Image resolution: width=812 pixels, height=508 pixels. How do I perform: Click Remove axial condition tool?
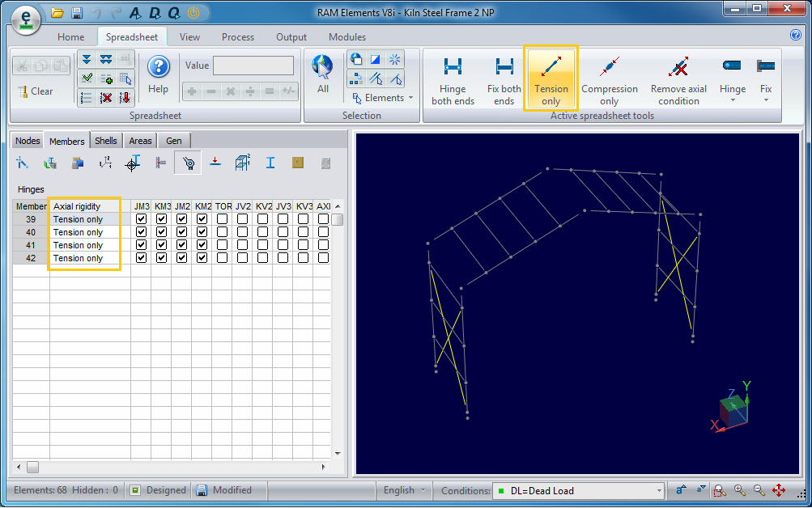point(678,78)
